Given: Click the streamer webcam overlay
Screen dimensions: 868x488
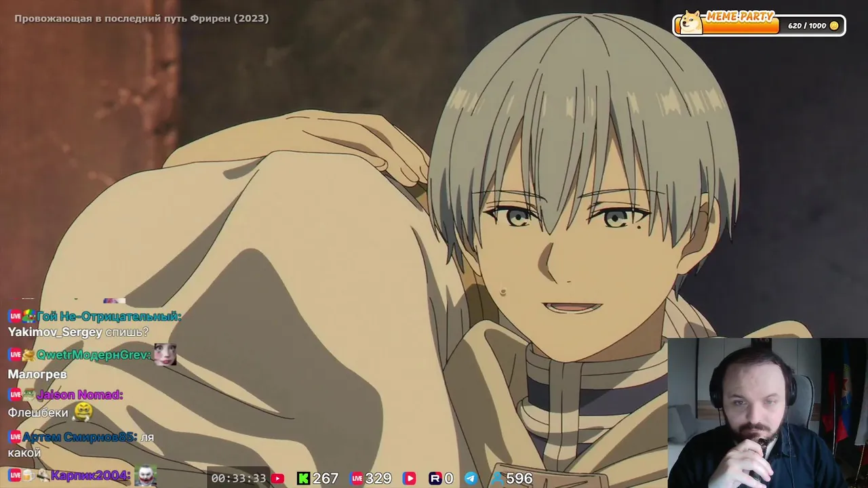Looking at the screenshot, I should coord(768,413).
